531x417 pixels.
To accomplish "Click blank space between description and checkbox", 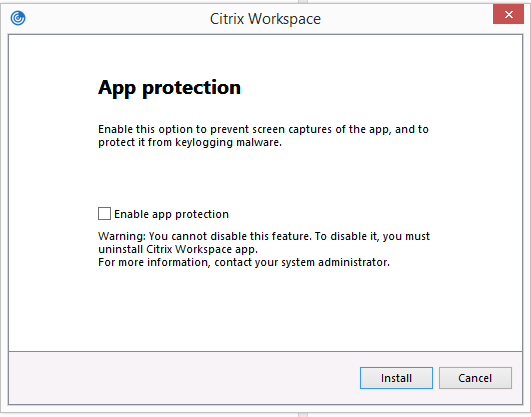I will click(x=265, y=178).
